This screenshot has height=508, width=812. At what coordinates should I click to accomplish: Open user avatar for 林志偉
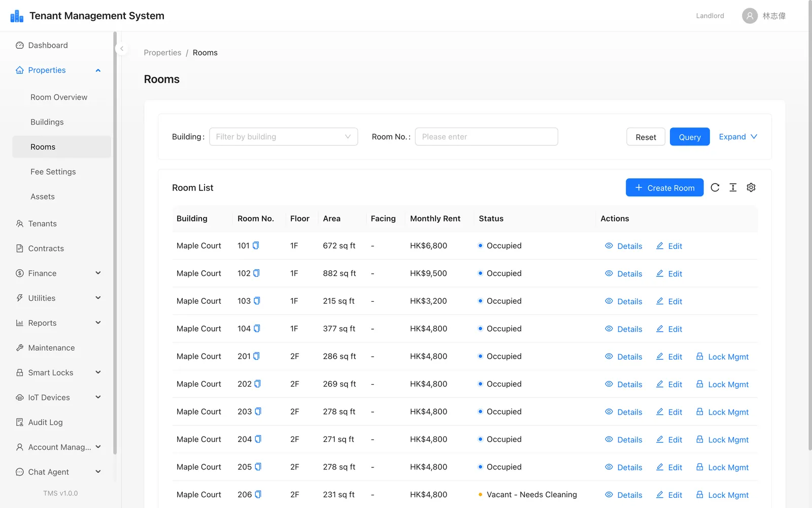(x=750, y=16)
